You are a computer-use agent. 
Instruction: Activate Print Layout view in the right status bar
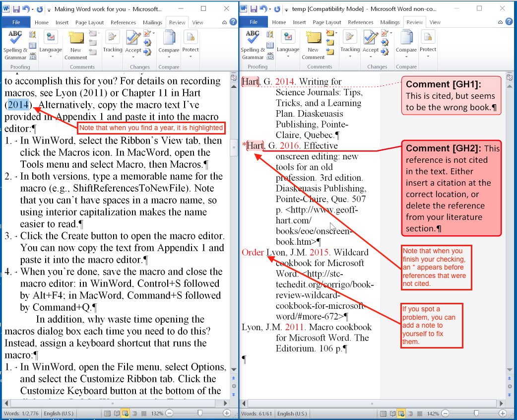tap(384, 413)
